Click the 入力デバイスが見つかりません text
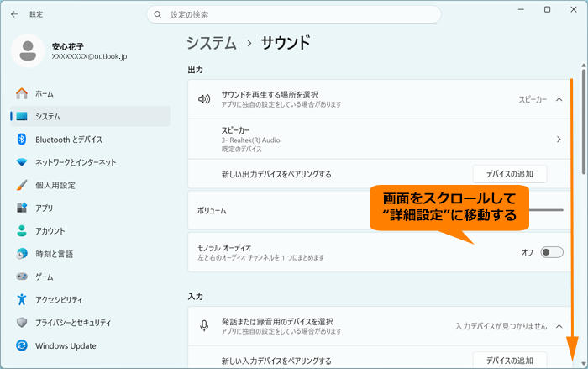 pyautogui.click(x=501, y=326)
